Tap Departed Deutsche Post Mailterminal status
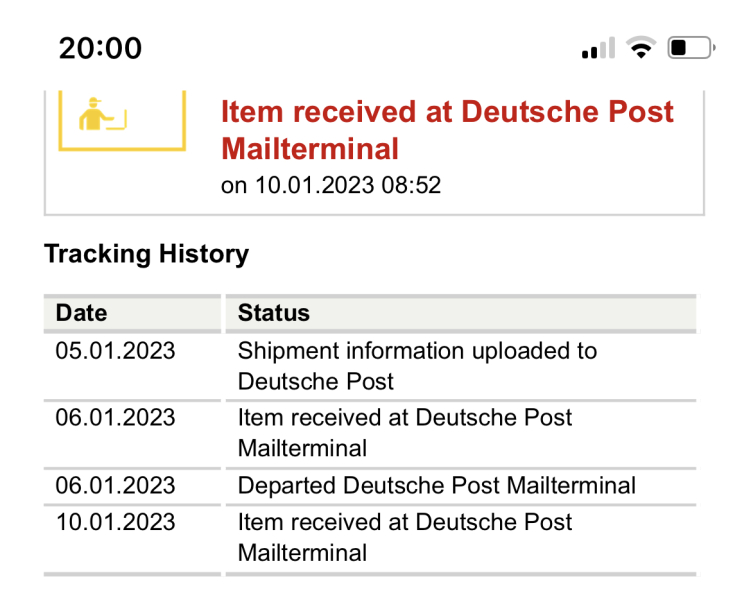This screenshot has height=600, width=751. 437,486
